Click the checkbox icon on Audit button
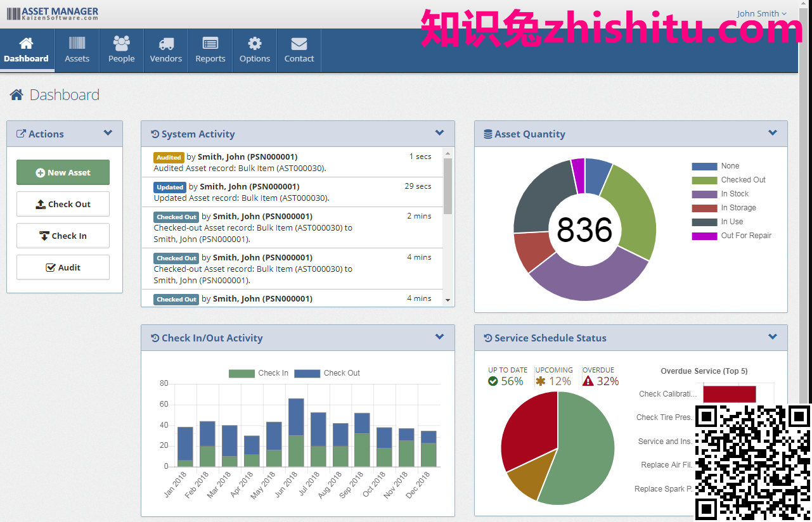812x522 pixels. [x=51, y=267]
